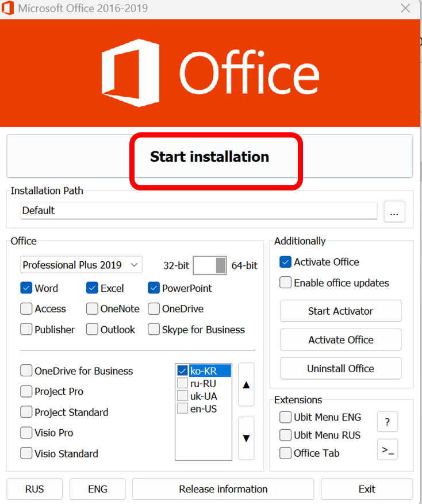Check the Ubit Menu ENG extension
This screenshot has height=504, width=422.
coord(286,417)
